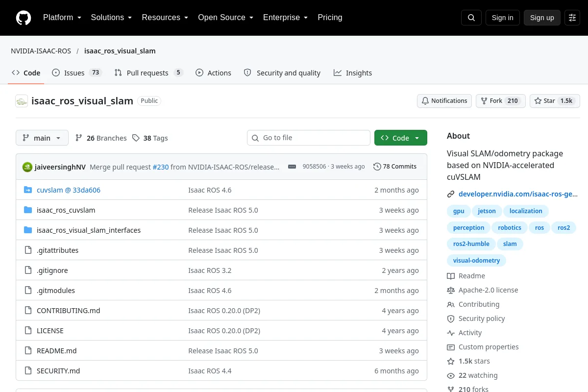Open the CONTRIBUTING.md file
The height and width of the screenshot is (392, 588).
69,311
